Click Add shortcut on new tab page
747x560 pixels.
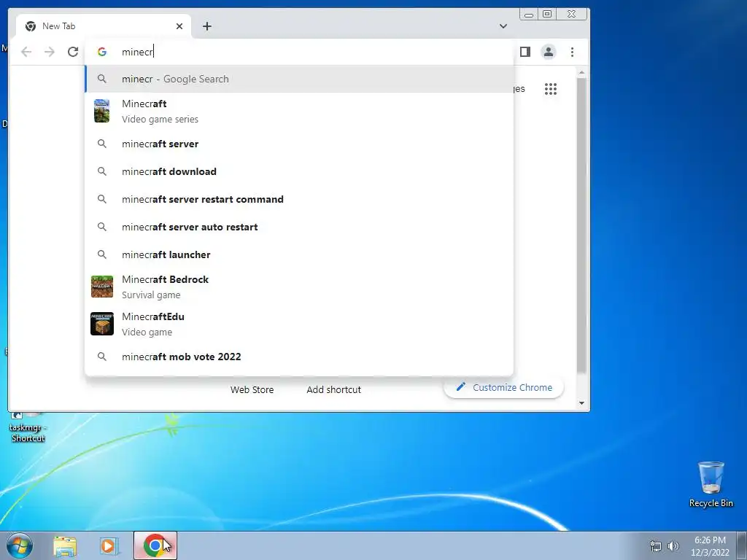coord(333,389)
